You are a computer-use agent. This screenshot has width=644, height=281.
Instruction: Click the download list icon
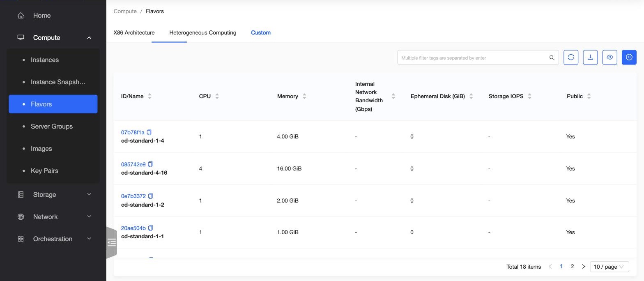click(x=590, y=58)
